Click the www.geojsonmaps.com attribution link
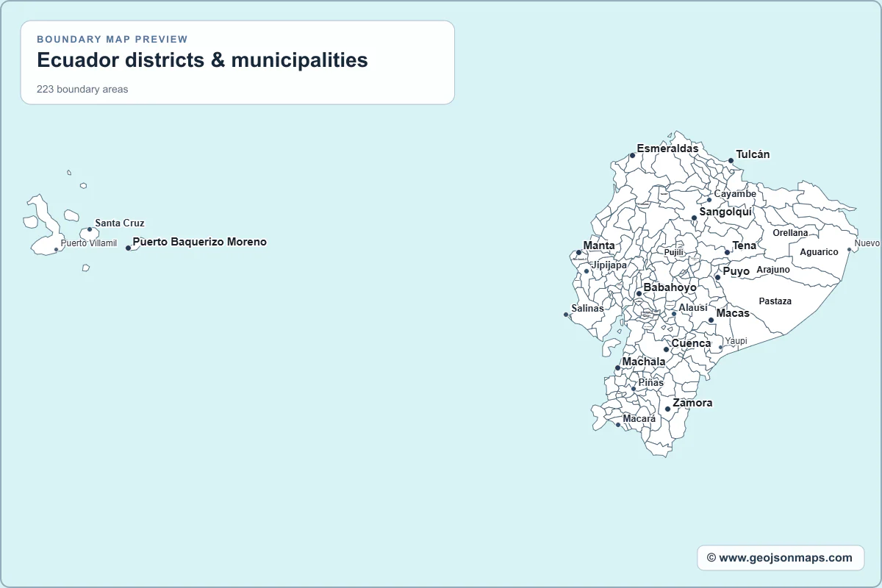The height and width of the screenshot is (588, 882). (x=780, y=558)
